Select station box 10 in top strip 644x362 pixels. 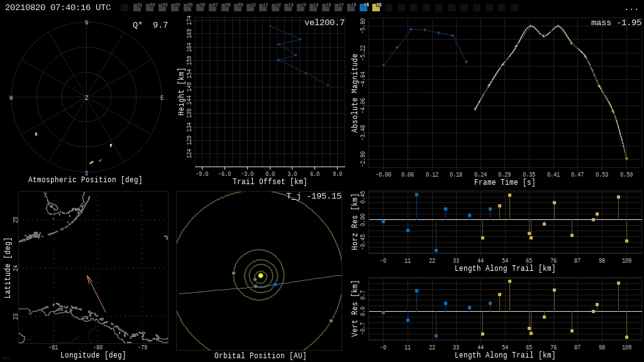250,7
